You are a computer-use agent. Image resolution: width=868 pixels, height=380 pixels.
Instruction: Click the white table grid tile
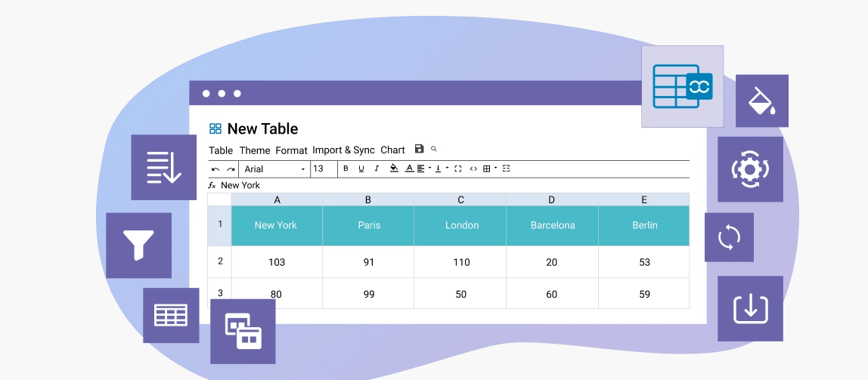pos(171,315)
